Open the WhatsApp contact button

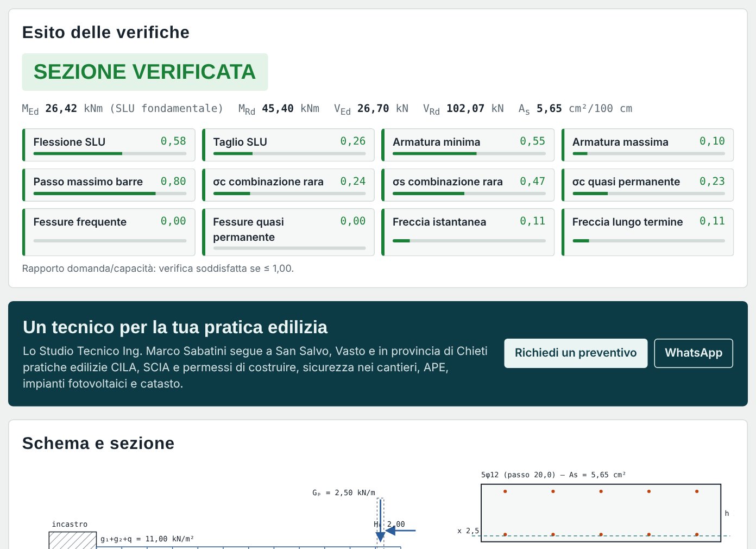point(694,353)
